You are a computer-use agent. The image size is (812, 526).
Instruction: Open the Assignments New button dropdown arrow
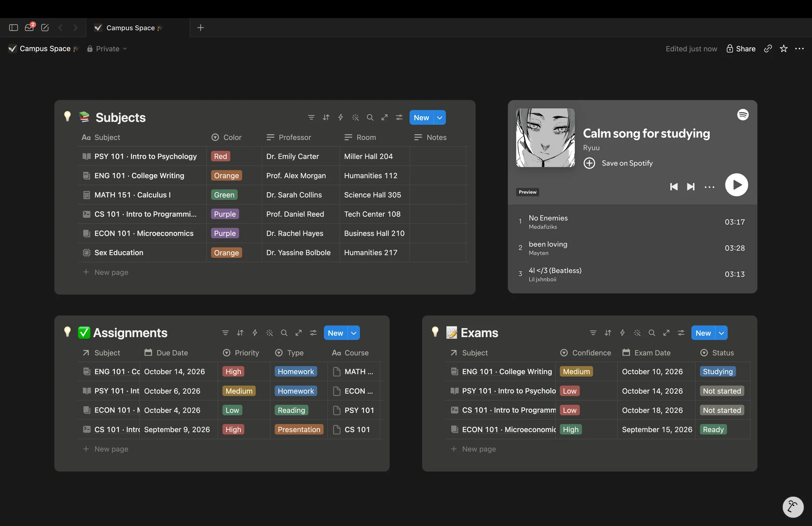click(354, 333)
